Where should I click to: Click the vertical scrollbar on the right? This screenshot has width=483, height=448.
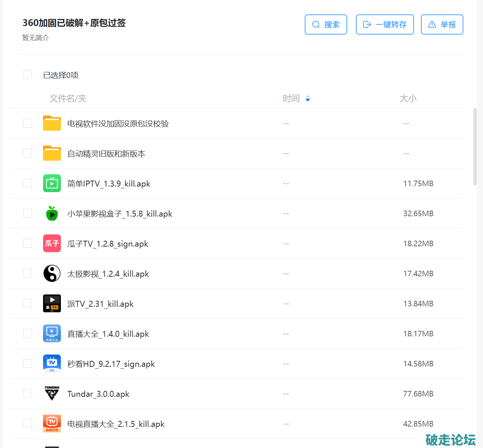[x=475, y=146]
